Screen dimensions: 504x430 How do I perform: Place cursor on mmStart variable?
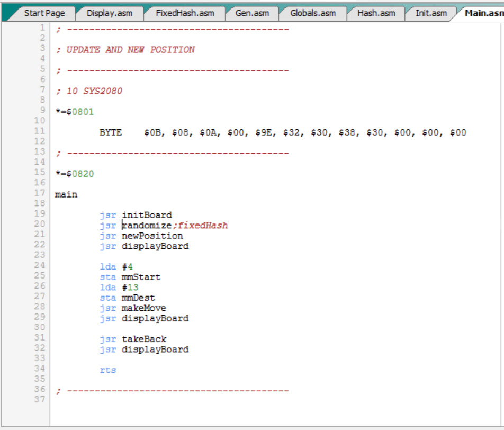click(x=141, y=277)
